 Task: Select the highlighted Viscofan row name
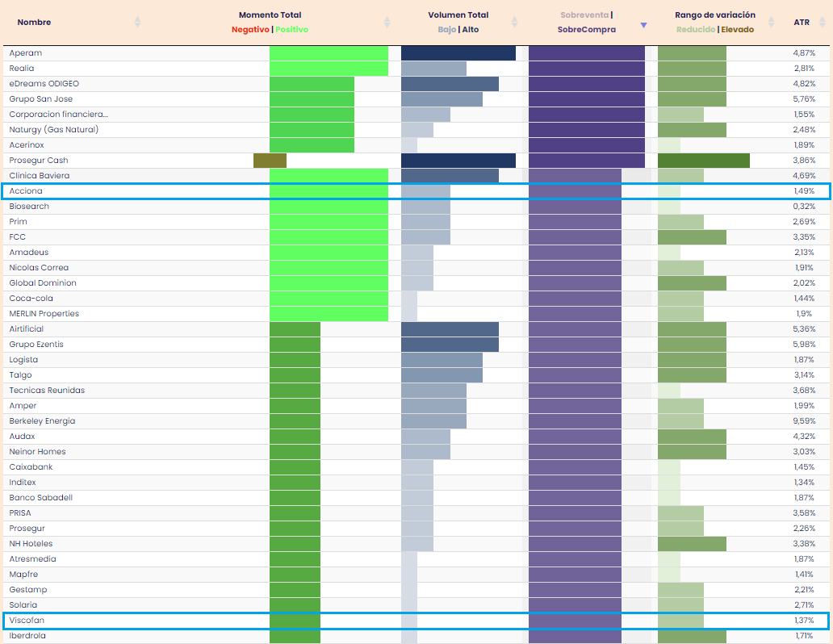27,621
